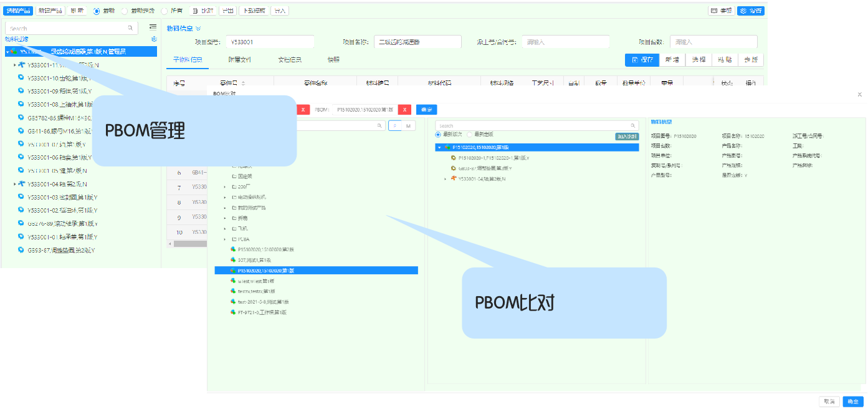
Task: Click the blue 保存 save button
Action: click(x=641, y=60)
